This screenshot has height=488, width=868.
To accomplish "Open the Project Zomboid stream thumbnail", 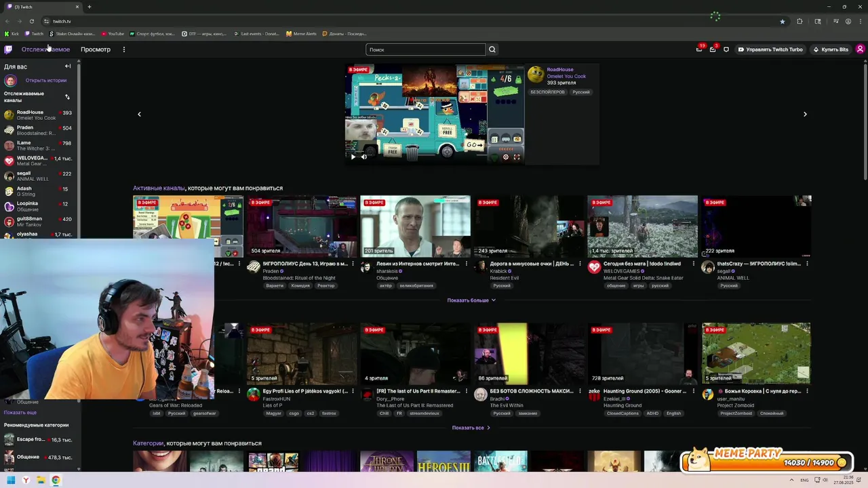I will [x=756, y=354].
